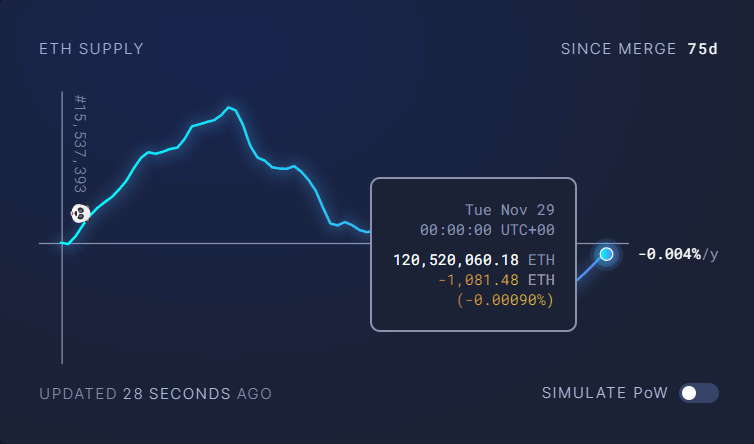Click the SINCE MERGE label
This screenshot has width=754, height=444.
click(x=618, y=49)
